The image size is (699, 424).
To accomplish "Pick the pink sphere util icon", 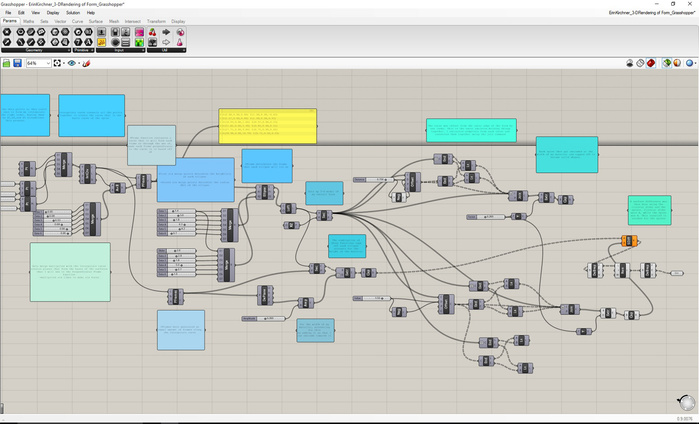I will click(x=180, y=32).
